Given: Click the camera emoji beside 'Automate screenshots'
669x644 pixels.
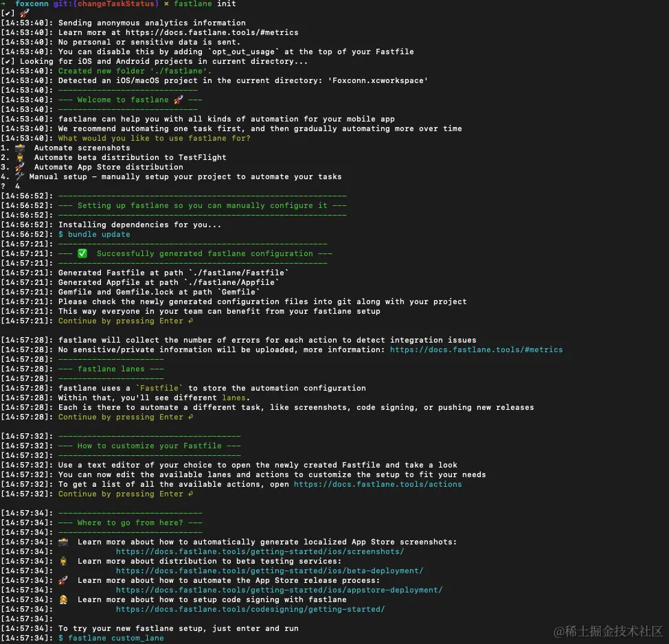Looking at the screenshot, I should [20, 148].
